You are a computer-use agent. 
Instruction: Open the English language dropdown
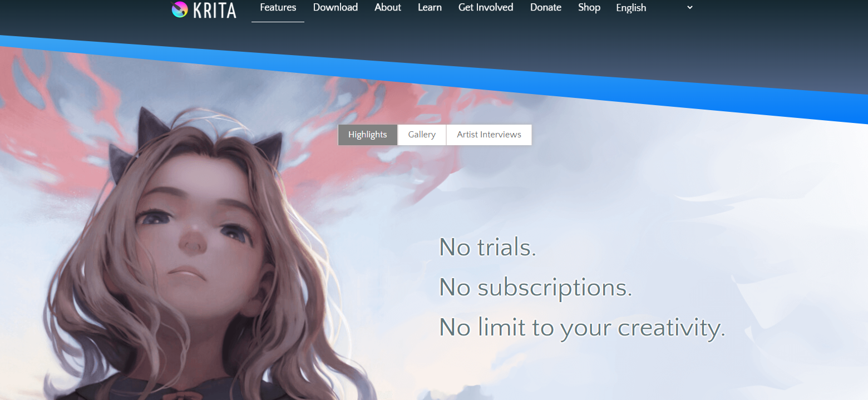(631, 8)
